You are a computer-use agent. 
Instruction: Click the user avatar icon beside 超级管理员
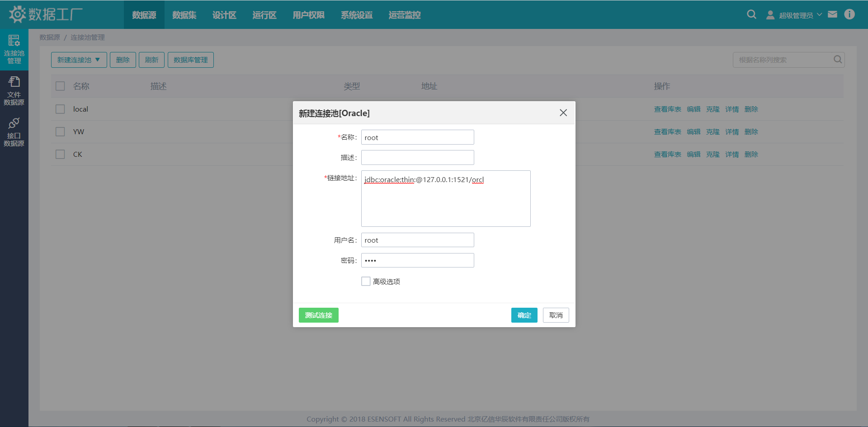click(770, 15)
